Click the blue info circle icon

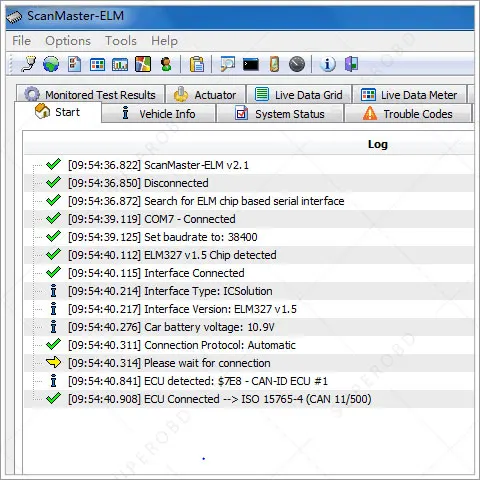click(328, 64)
